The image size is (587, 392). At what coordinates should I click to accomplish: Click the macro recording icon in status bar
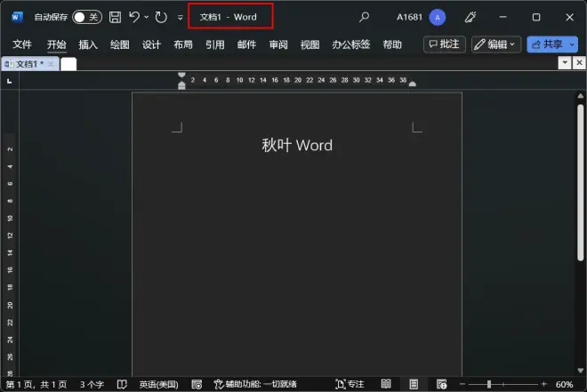click(197, 384)
